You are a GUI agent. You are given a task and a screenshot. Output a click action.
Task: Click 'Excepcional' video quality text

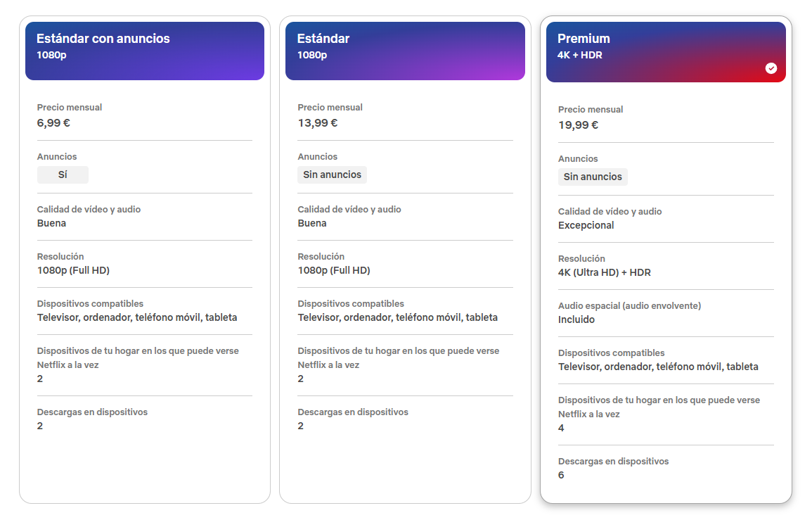[586, 226]
